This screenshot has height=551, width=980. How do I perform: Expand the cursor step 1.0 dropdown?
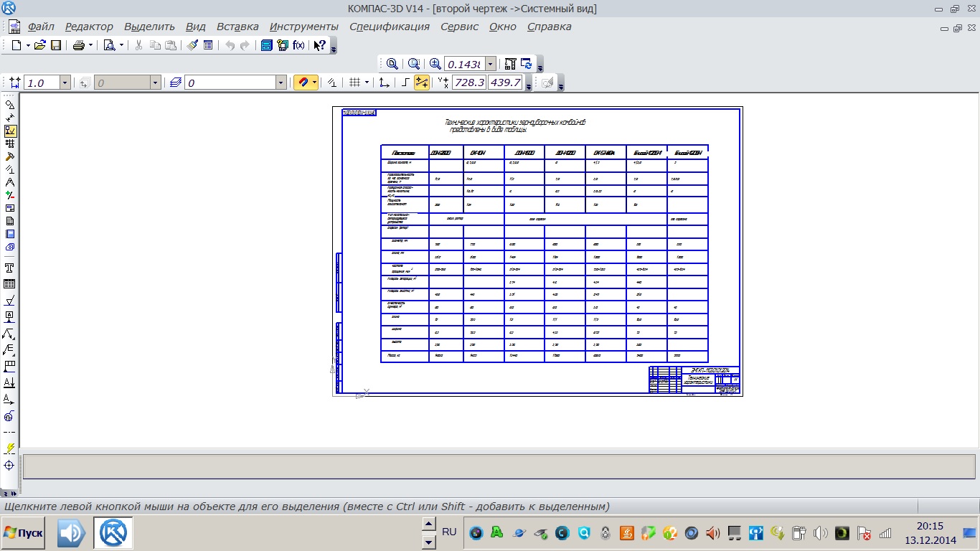tap(65, 83)
